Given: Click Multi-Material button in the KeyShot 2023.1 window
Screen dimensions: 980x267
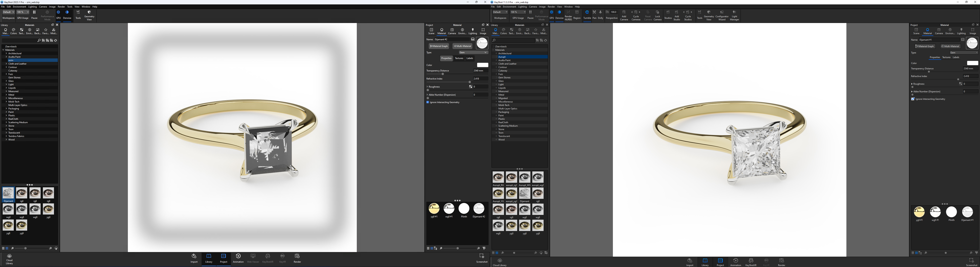Looking at the screenshot, I should [x=462, y=46].
